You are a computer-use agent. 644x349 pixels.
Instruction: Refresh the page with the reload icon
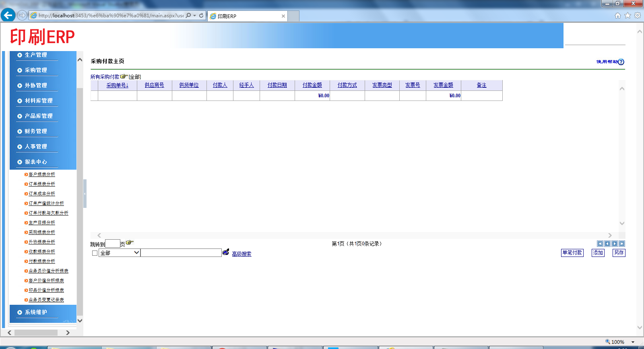201,16
